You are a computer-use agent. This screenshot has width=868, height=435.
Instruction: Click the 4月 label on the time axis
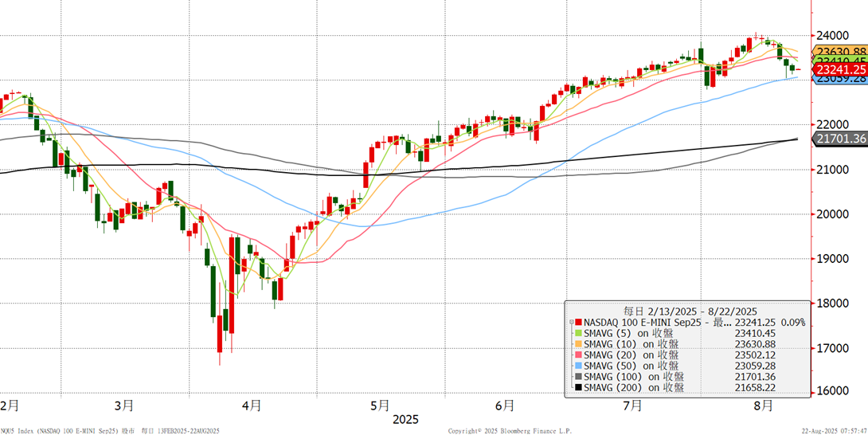click(252, 406)
